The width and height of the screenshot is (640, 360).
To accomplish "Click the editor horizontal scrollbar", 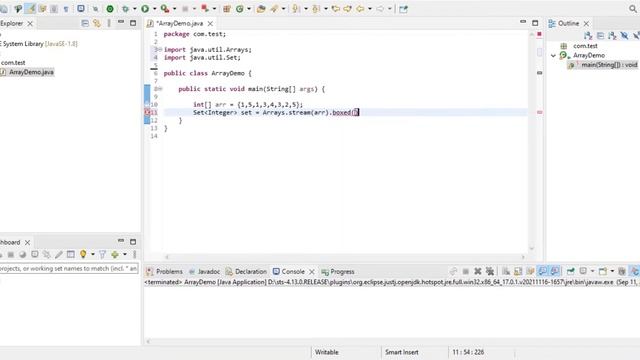I will pyautogui.click(x=344, y=257).
